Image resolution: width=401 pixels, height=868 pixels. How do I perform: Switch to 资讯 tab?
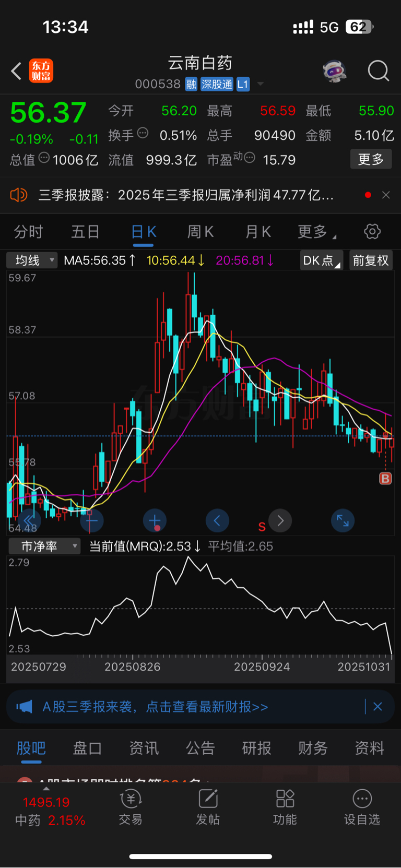[x=144, y=748]
